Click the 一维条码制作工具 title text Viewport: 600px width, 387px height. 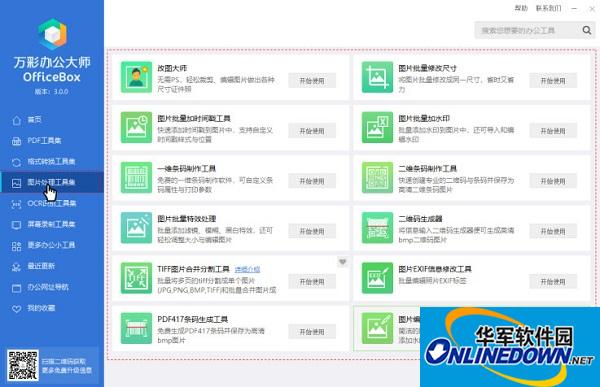tap(186, 168)
